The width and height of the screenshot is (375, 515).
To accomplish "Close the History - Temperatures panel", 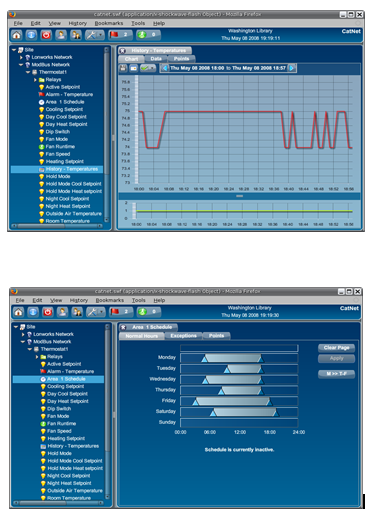I will click(x=122, y=51).
